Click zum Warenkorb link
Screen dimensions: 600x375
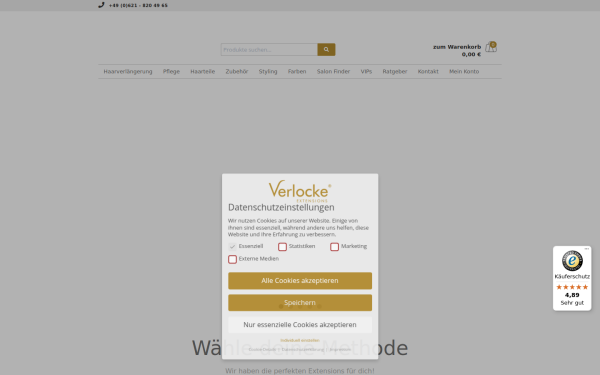(457, 47)
